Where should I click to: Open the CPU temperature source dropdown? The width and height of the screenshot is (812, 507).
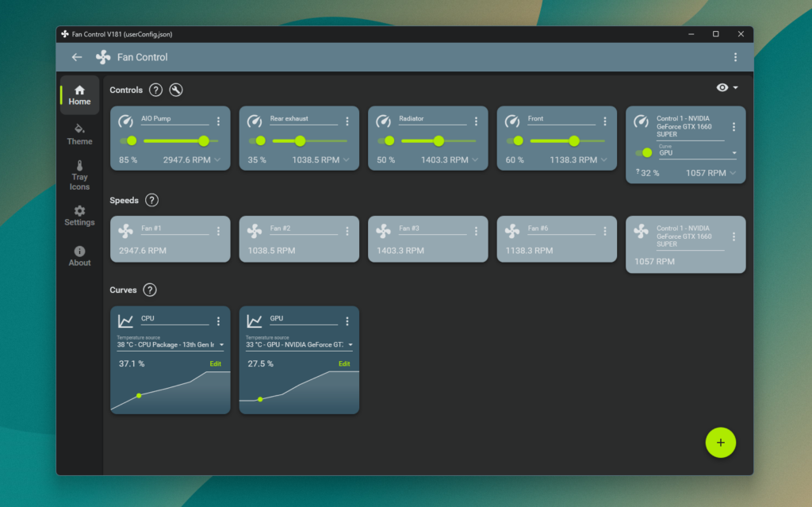[170, 345]
